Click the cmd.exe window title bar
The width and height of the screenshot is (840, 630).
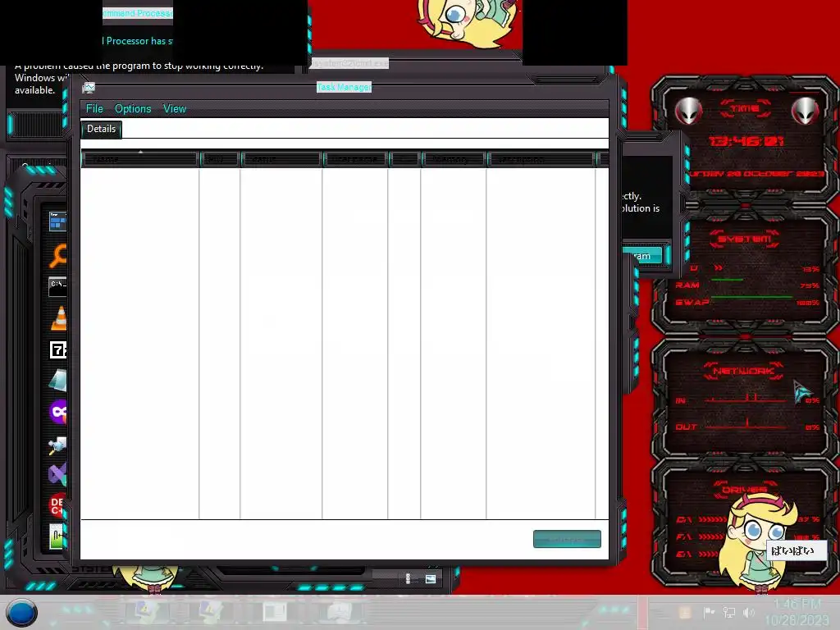349,63
